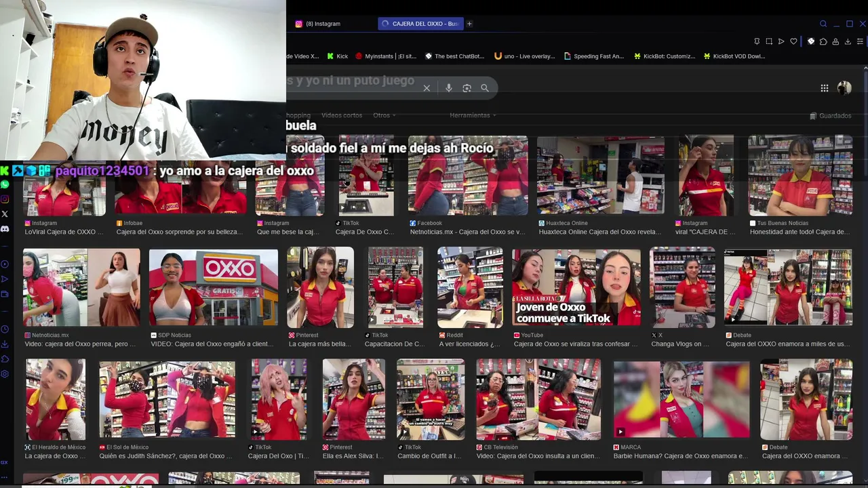
Task: Clear the Google search box text
Action: [427, 88]
